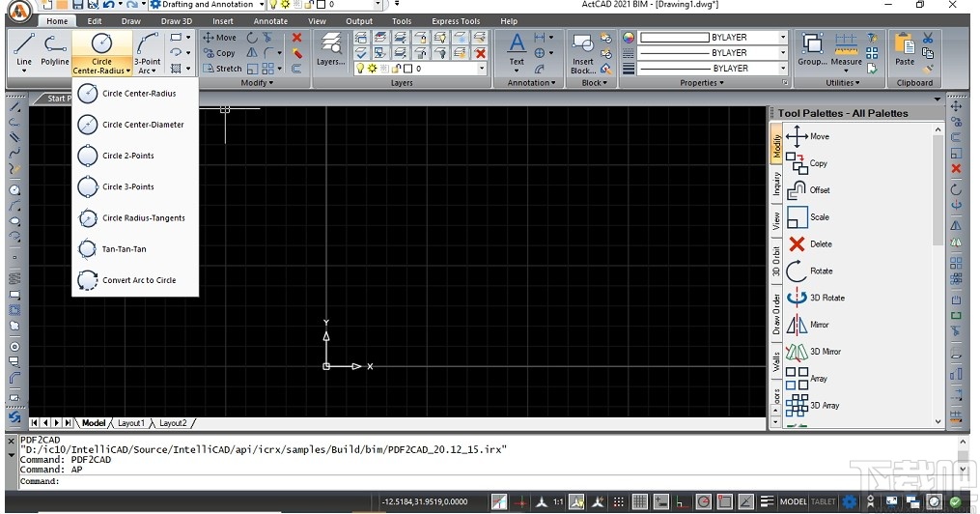980x514 pixels.
Task: Open the Inquiry palette tab
Action: [x=776, y=184]
